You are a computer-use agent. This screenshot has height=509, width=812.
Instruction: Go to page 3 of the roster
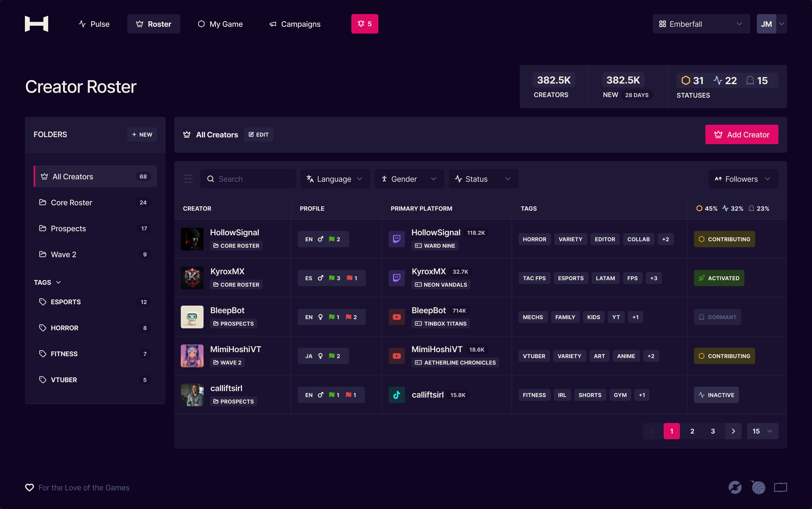(x=713, y=431)
